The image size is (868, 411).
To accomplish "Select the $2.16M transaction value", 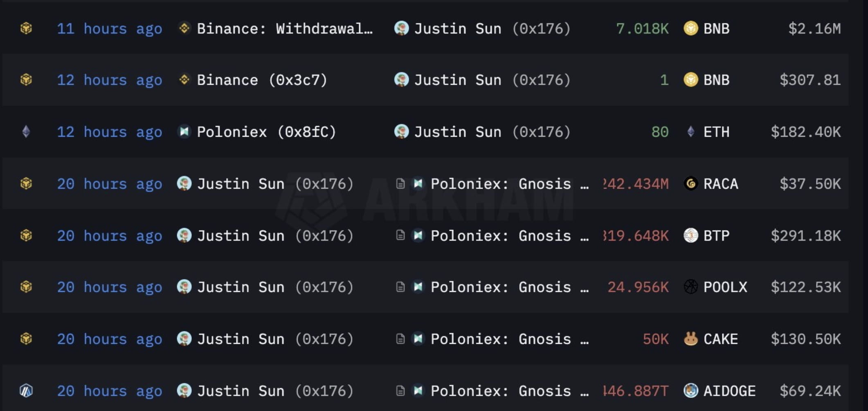I will point(814,29).
